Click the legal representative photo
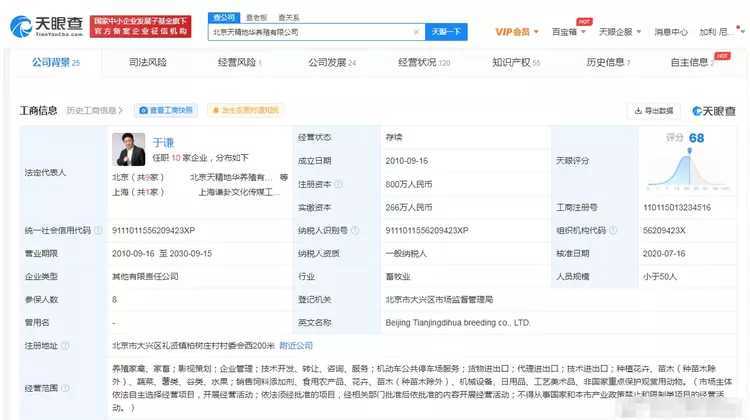This screenshot has height=420, width=750. (x=129, y=149)
